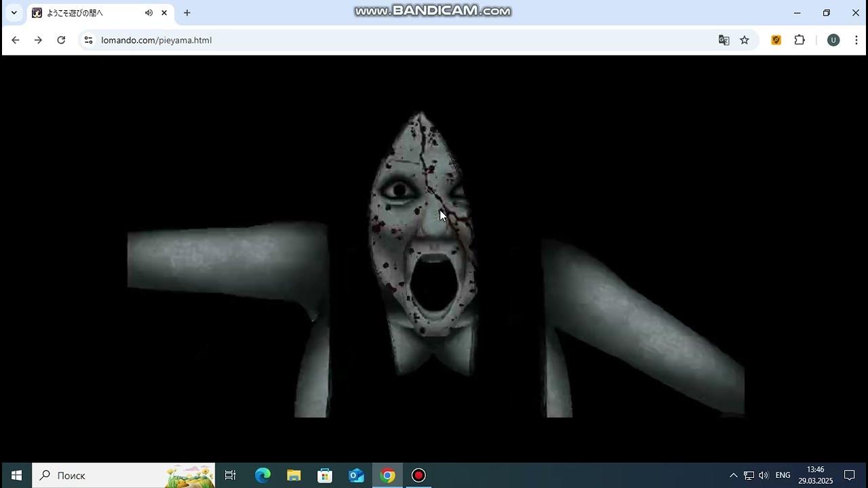868x488 pixels.
Task: Open Chrome's three-dot menu
Action: point(856,40)
